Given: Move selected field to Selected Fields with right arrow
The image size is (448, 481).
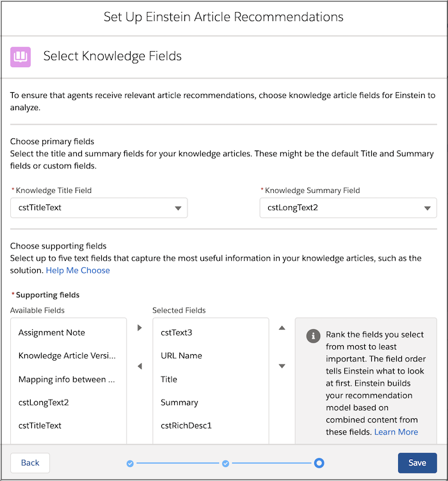Looking at the screenshot, I should (x=140, y=328).
